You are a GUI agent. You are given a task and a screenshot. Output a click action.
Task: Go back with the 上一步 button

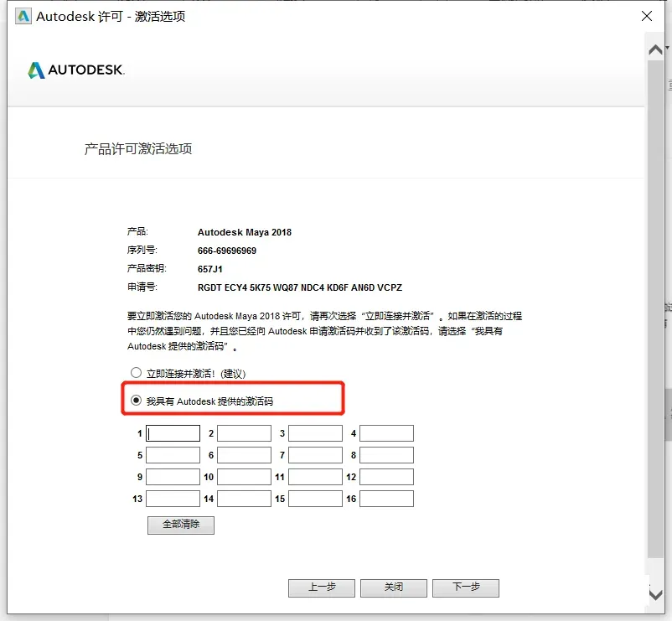(x=322, y=587)
